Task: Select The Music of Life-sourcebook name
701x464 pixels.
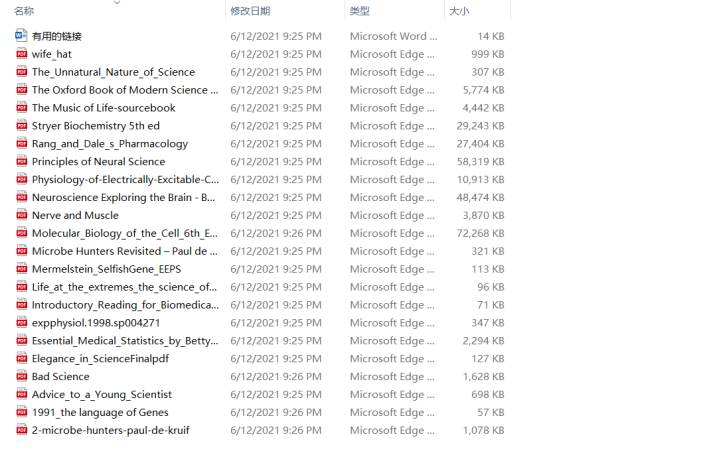Action: pos(104,108)
